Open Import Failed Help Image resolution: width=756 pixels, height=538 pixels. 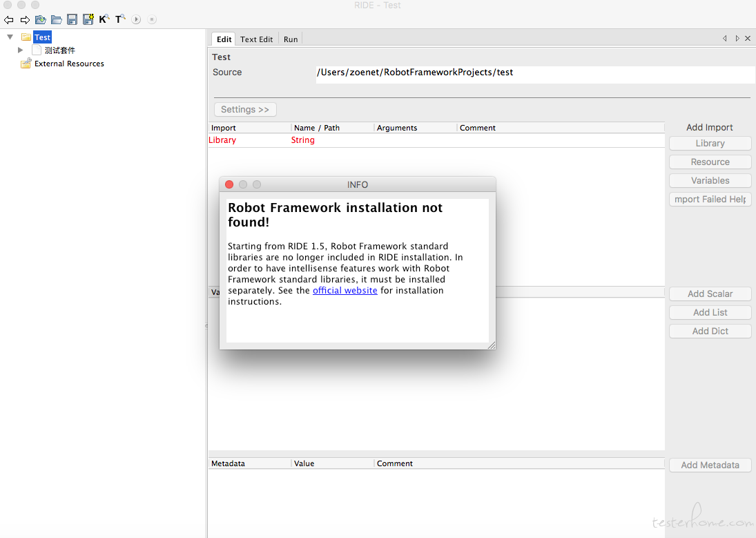tap(710, 200)
